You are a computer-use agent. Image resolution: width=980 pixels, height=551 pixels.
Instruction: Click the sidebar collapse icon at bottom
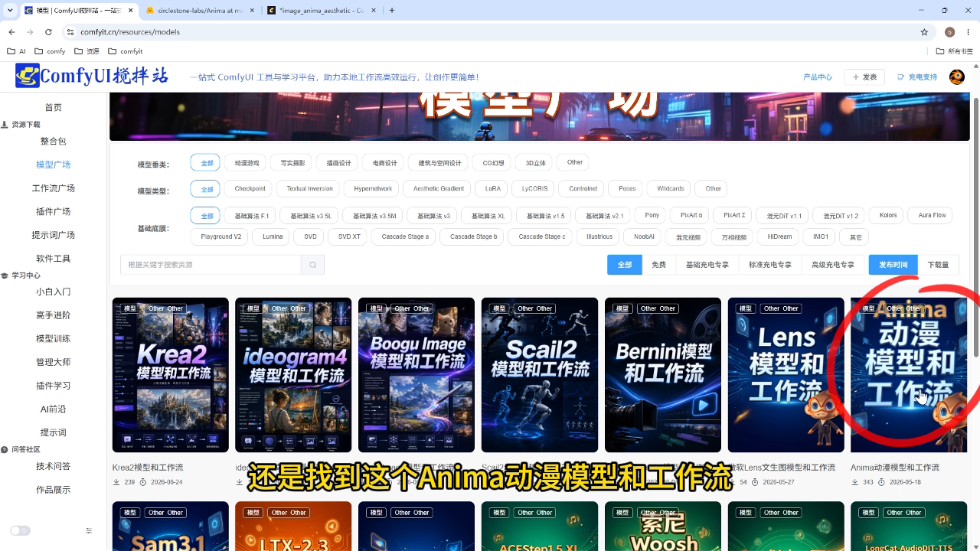click(89, 530)
